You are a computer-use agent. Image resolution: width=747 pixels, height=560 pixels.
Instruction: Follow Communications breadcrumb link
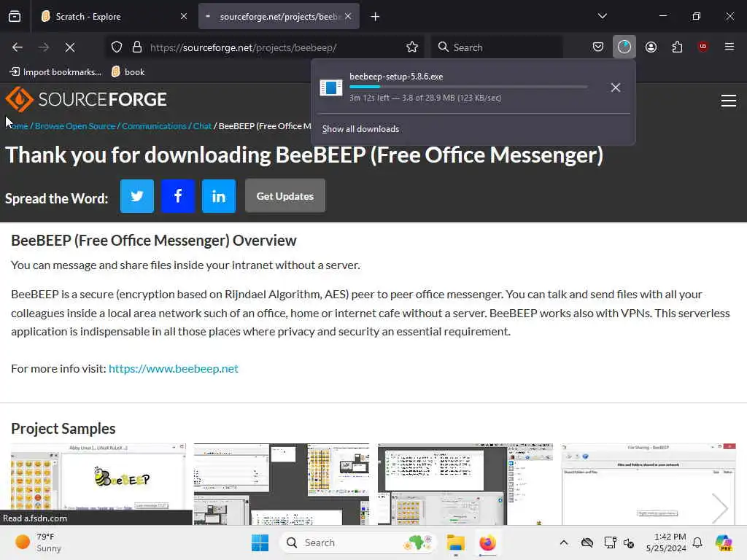coord(154,126)
